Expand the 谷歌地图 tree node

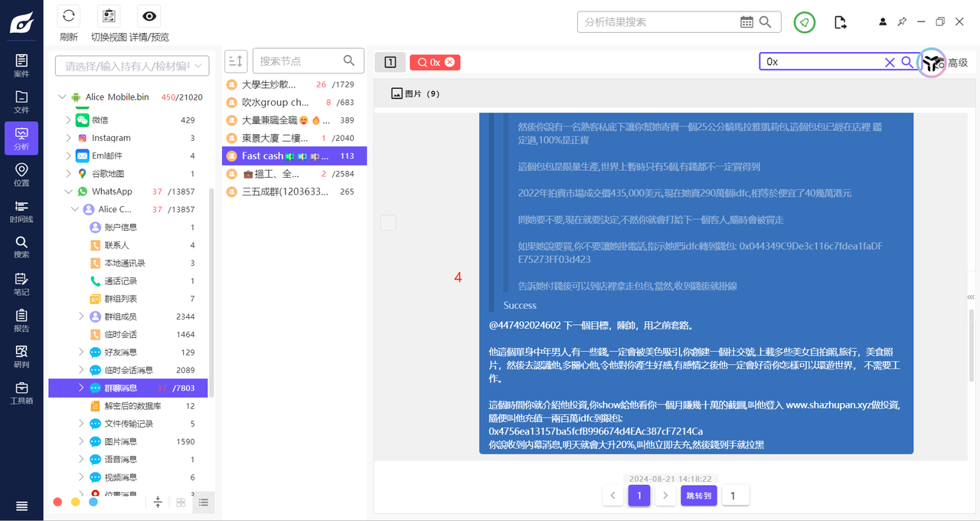[x=69, y=174]
